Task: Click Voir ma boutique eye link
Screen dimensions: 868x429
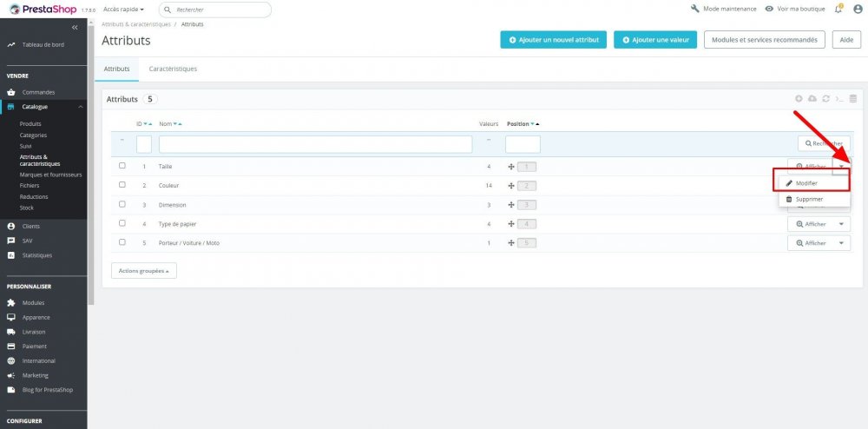Action: [x=795, y=9]
